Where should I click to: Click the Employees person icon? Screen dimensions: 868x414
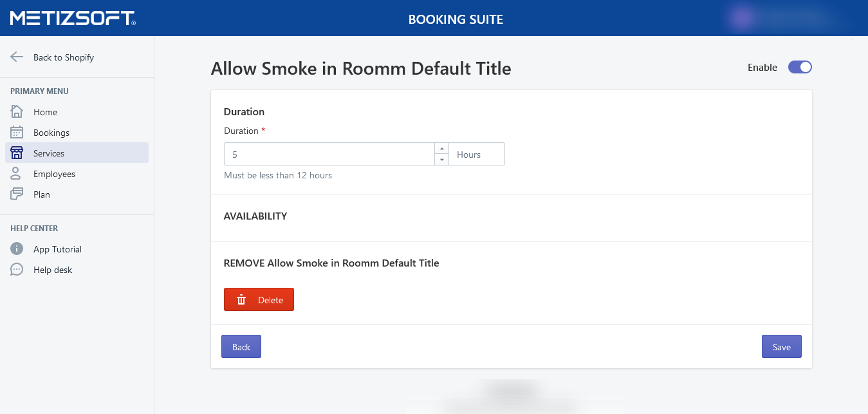pyautogui.click(x=17, y=174)
